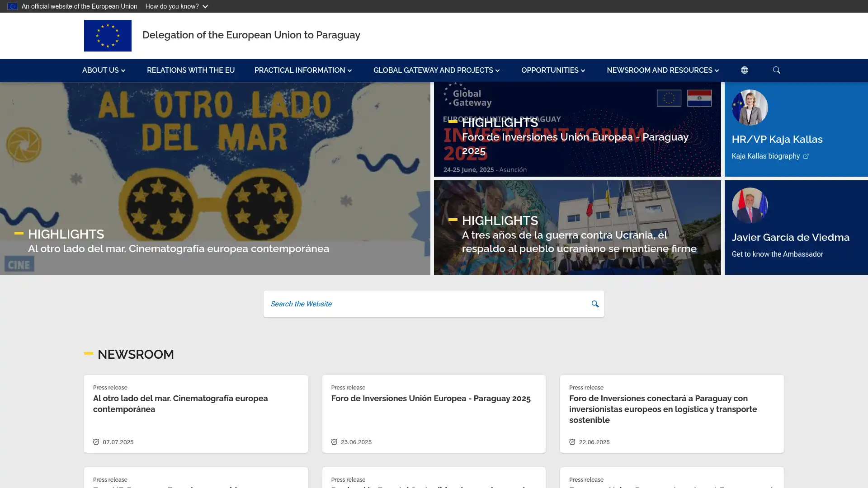Image resolution: width=868 pixels, height=488 pixels.
Task: Open Newsroom and Resources dropdown
Action: 662,70
